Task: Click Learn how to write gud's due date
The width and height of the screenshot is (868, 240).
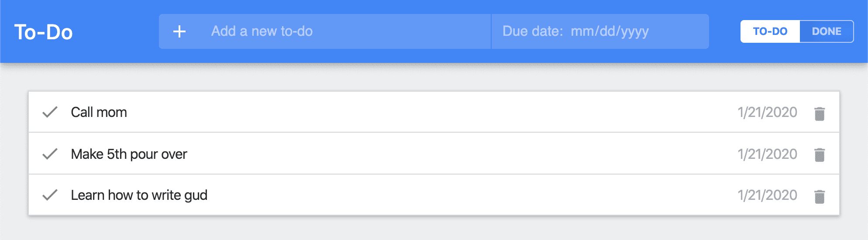Action: tap(767, 195)
